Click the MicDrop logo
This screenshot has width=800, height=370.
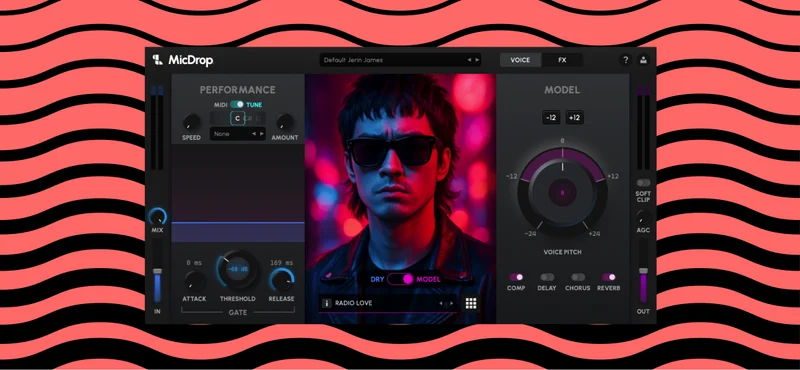coord(183,60)
